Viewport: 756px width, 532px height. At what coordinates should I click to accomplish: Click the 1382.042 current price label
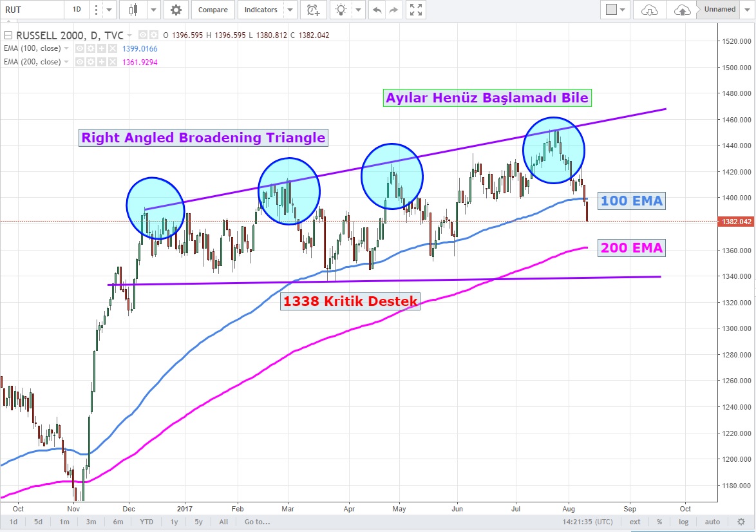[736, 222]
